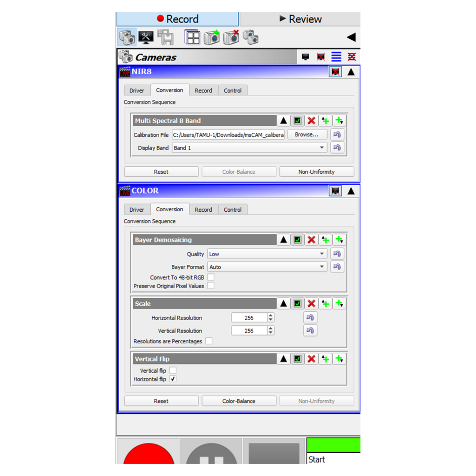This screenshot has height=476, width=476.
Task: Click the Horizontal Resolution value field
Action: coord(249,318)
